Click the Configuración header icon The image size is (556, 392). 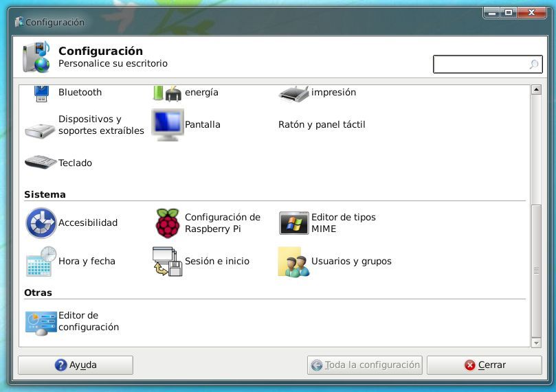[x=36, y=57]
